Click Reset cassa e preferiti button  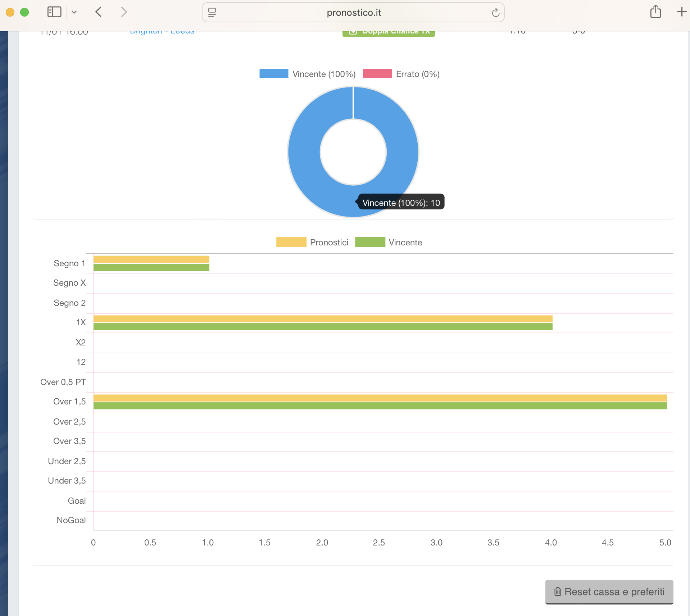(x=609, y=592)
